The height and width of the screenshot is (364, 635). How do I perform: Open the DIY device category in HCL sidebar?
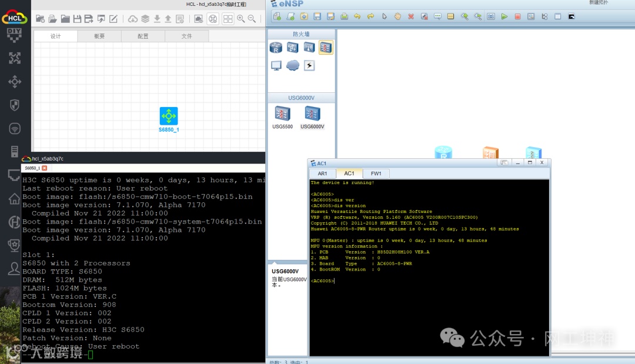click(14, 35)
